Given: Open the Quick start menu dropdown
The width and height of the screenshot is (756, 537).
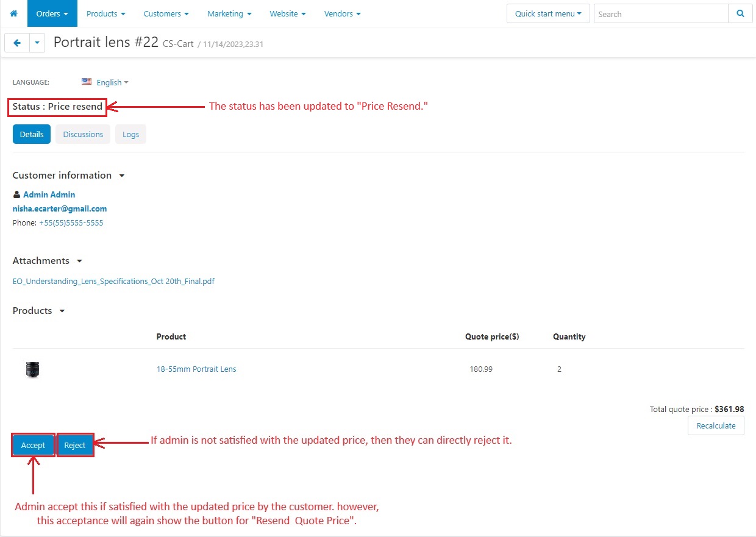Looking at the screenshot, I should 547,13.
